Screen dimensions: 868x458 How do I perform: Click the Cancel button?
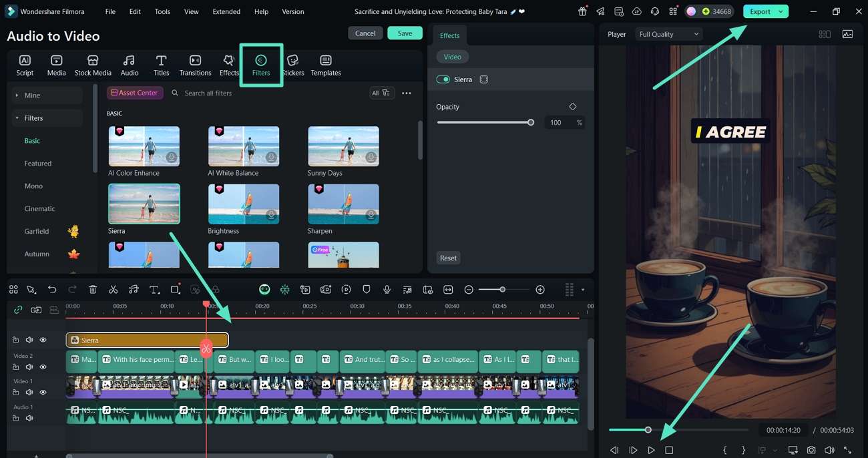click(x=365, y=33)
